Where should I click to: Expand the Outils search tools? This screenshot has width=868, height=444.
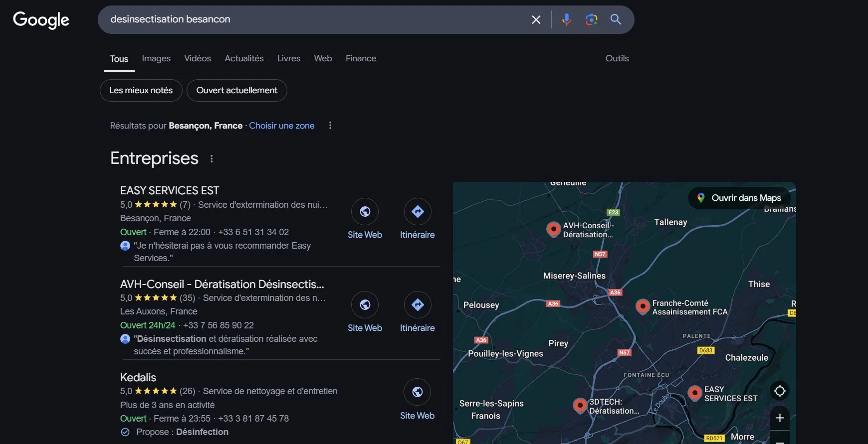click(x=617, y=58)
